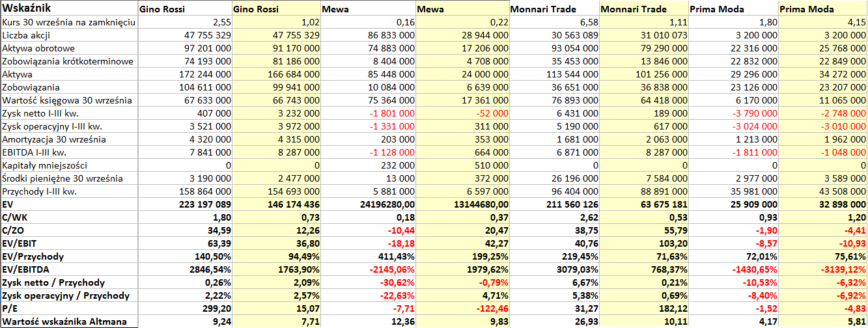Click the book value cell '75 364 000'
The width and height of the screenshot is (868, 328).
coord(369,100)
